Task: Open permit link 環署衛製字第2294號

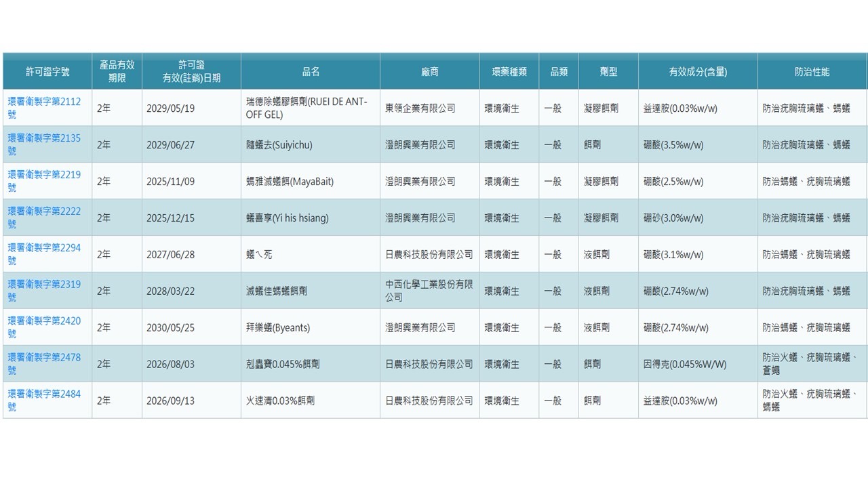Action: (x=45, y=254)
